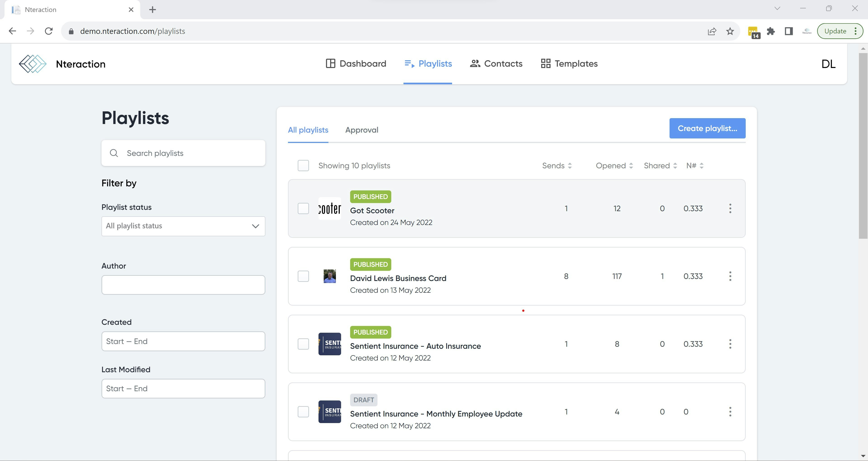Open Got Scooter's three-dot options menu
Image resolution: width=868 pixels, height=461 pixels.
pyautogui.click(x=730, y=208)
